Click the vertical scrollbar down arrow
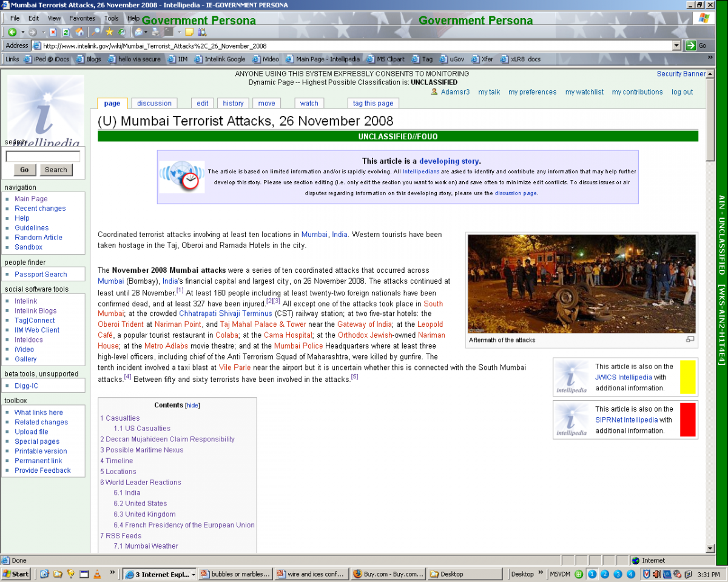 [709, 548]
